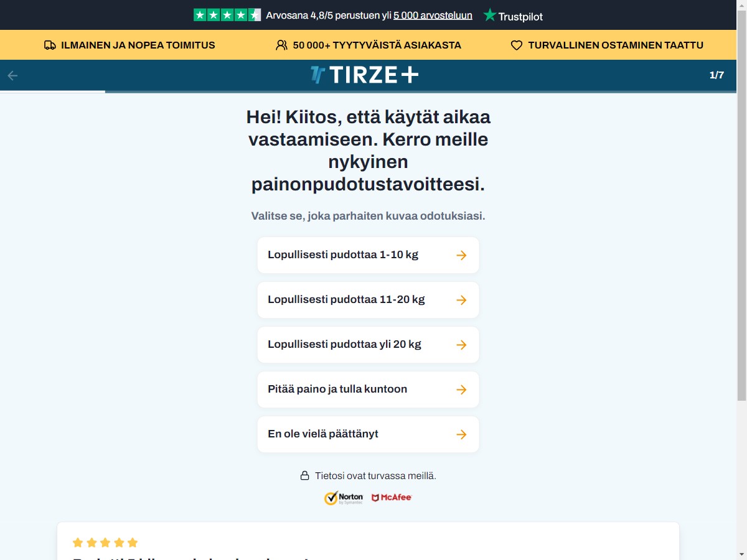Viewport: 747px width, 560px height.
Task: Click the TIRZE+ logo
Action: [x=364, y=75]
